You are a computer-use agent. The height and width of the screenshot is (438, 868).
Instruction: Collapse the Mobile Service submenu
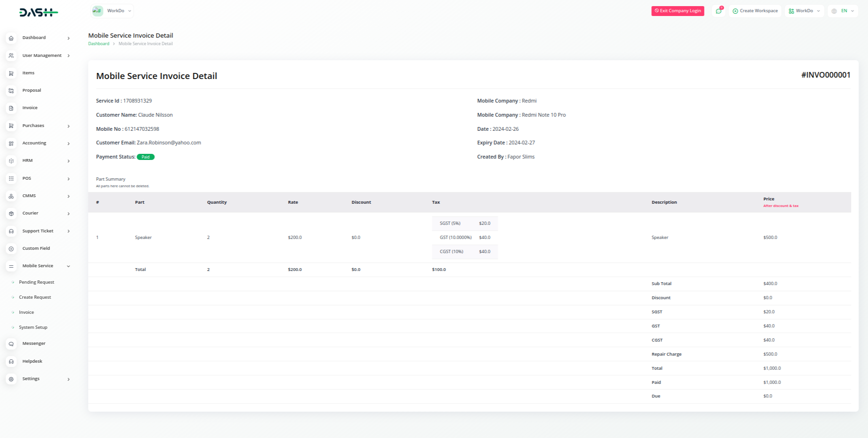pos(69,266)
